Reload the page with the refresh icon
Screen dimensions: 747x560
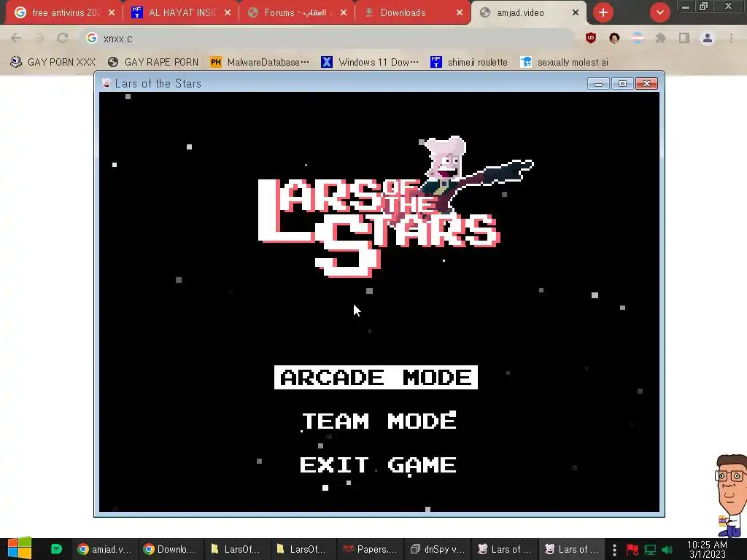(63, 38)
